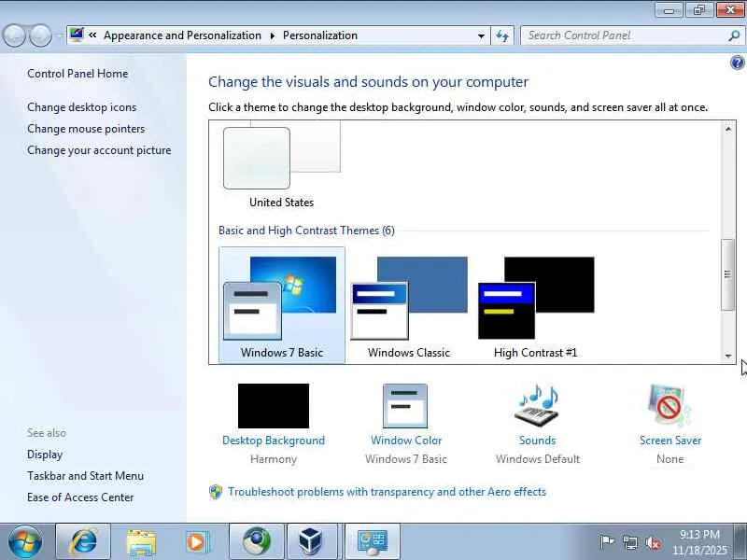This screenshot has width=747, height=560.
Task: Open the Window Color icon
Action: [405, 406]
